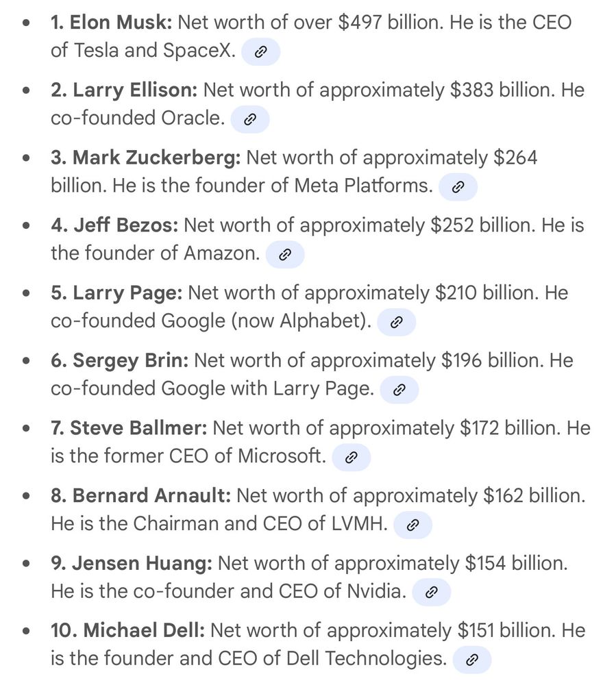
Task: Click the bold name '2. Larry Ellison:'
Action: click(124, 90)
